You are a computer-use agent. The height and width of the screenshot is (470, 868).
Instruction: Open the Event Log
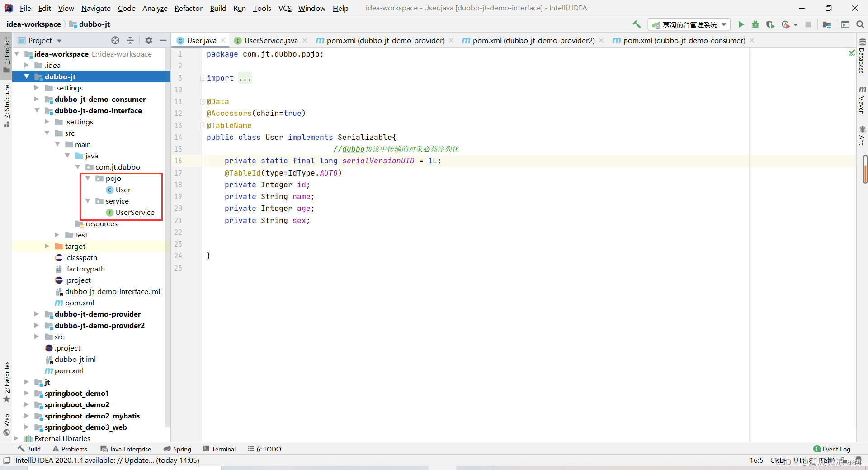[x=832, y=449]
